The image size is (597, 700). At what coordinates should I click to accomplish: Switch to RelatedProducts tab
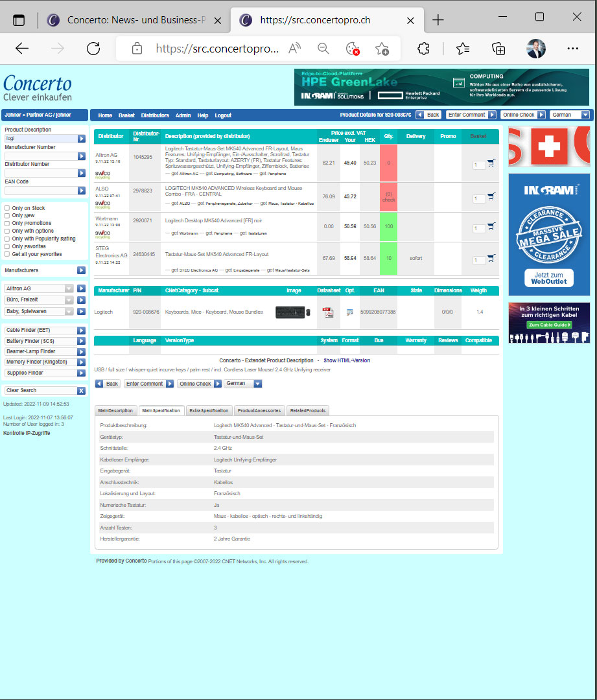pyautogui.click(x=308, y=411)
